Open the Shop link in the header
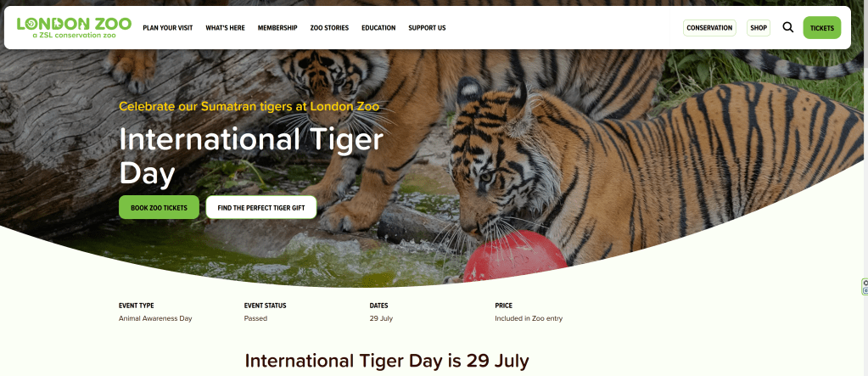868x376 pixels. (x=759, y=28)
